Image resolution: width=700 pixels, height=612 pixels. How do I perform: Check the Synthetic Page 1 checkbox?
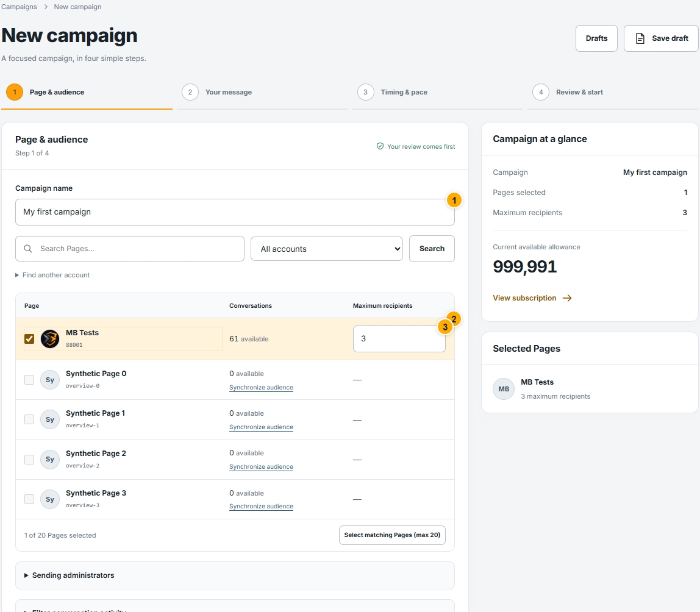[29, 419]
